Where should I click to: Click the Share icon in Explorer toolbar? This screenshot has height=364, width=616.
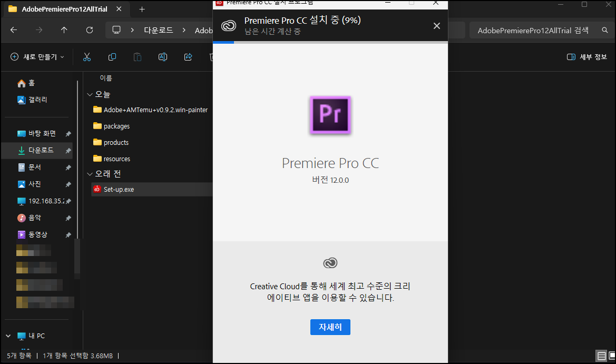pos(188,57)
